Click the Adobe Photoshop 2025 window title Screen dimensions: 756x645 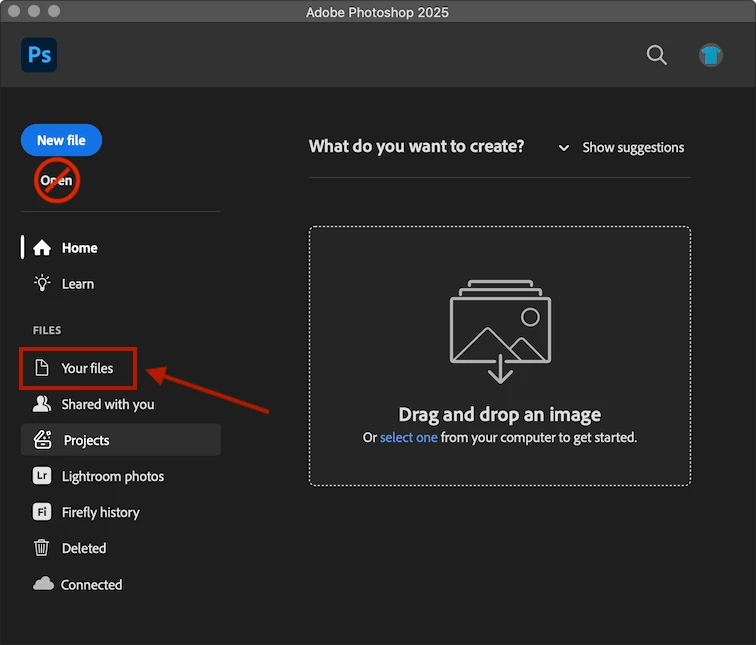[377, 12]
